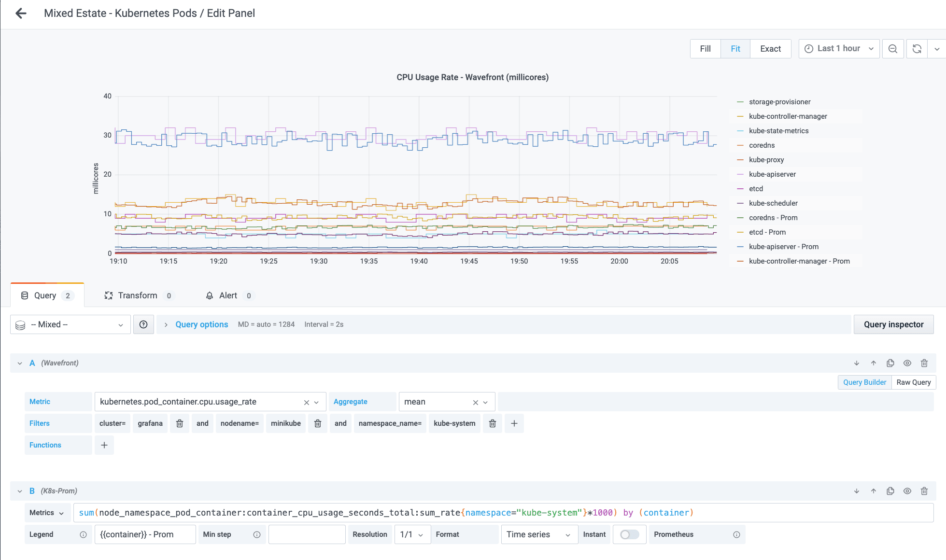Enable the Instant toggle switch
This screenshot has height=560, width=946.
coord(629,534)
